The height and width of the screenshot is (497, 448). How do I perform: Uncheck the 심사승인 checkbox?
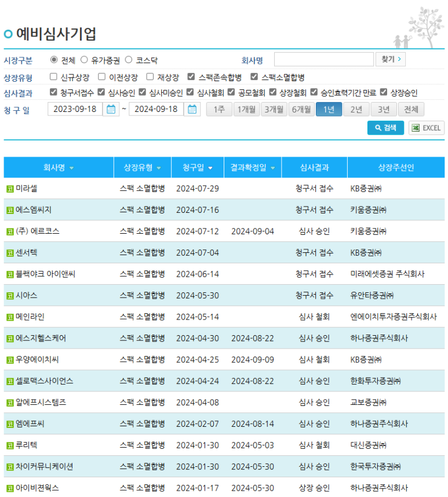click(101, 92)
